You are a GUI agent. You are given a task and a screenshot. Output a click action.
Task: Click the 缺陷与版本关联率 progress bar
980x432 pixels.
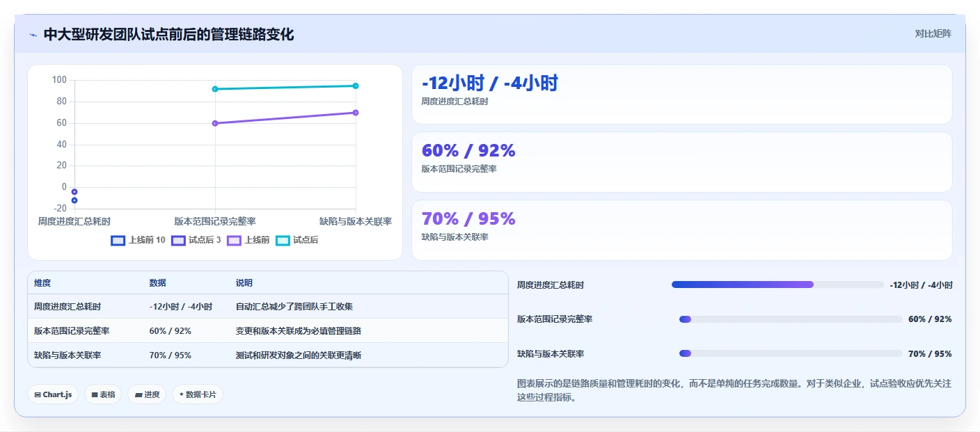click(791, 353)
